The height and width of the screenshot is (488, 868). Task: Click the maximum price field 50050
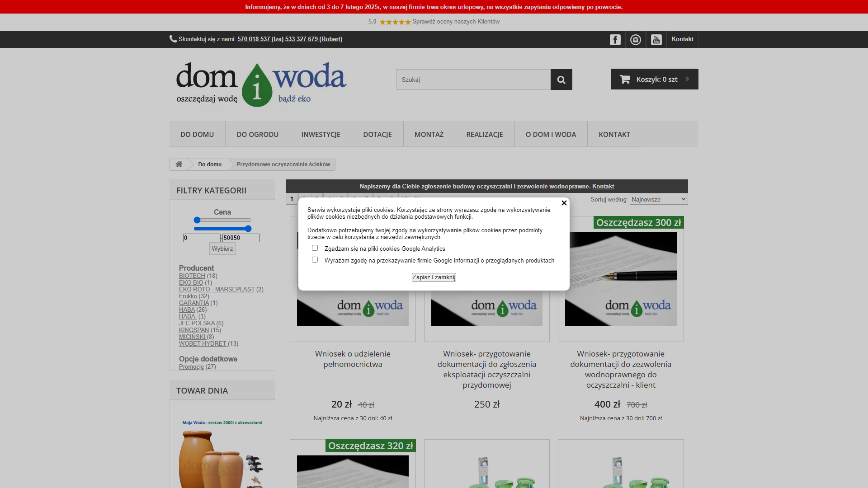[x=241, y=238]
